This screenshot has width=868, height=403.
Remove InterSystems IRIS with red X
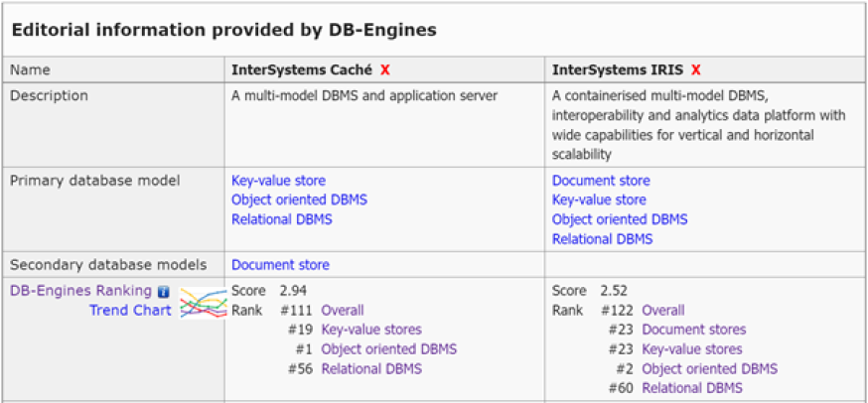696,69
